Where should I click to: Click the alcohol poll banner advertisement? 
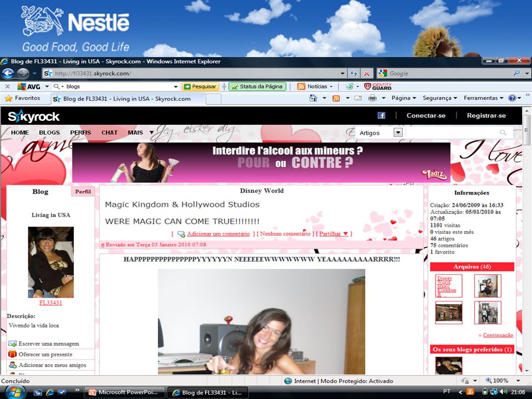point(261,162)
